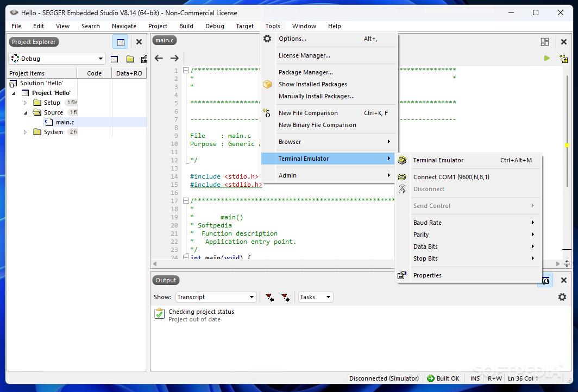This screenshot has width=578, height=392.
Task: Open Options via the gear icon
Action: coord(267,39)
